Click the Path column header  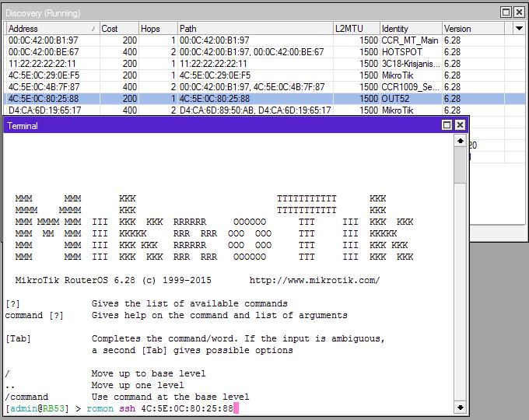255,29
